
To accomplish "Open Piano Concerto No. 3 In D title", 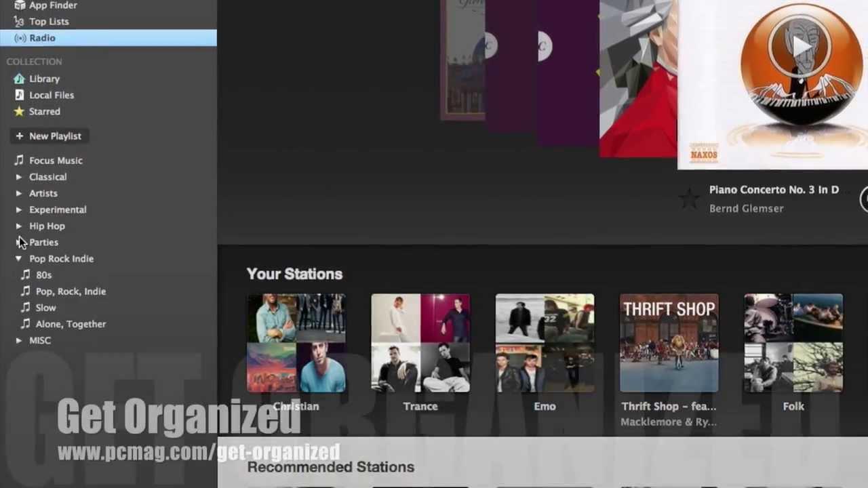I will point(774,190).
